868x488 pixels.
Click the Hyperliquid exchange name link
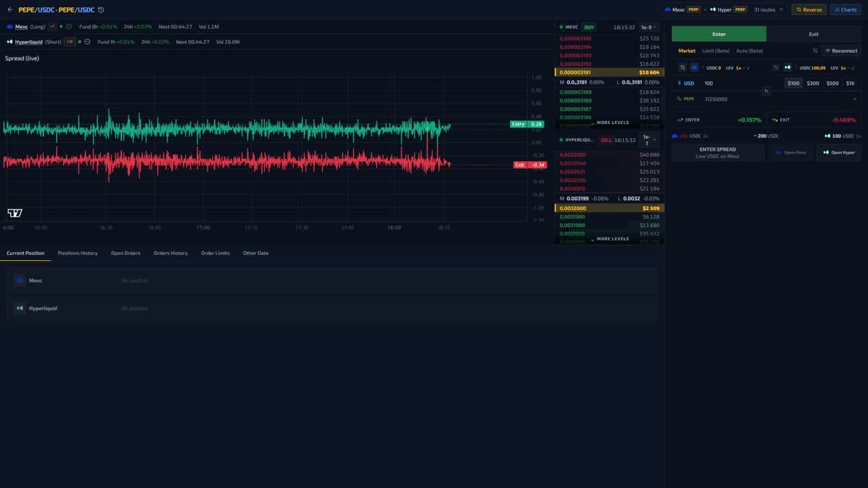tap(28, 42)
